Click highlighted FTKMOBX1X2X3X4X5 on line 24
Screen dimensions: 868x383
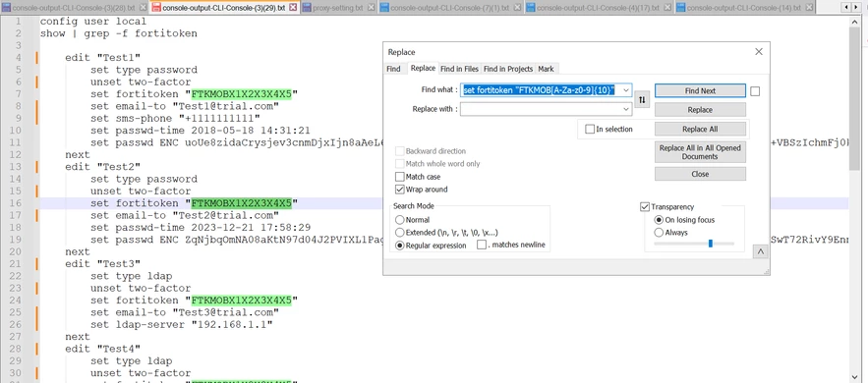(x=242, y=301)
